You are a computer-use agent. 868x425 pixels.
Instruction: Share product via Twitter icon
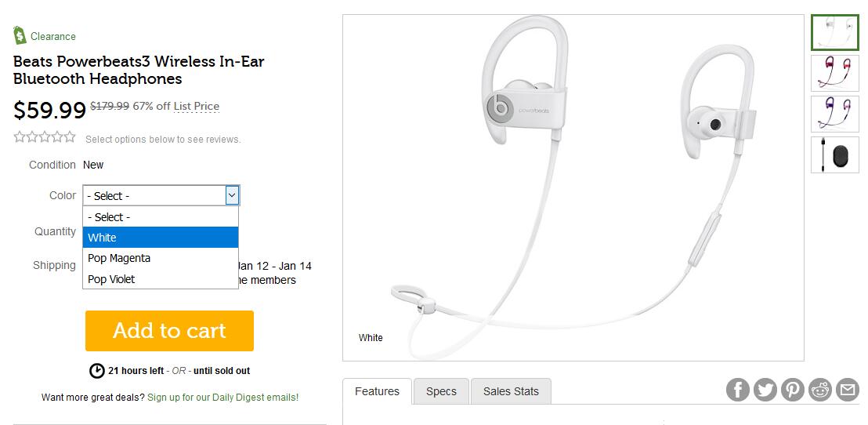tap(765, 390)
